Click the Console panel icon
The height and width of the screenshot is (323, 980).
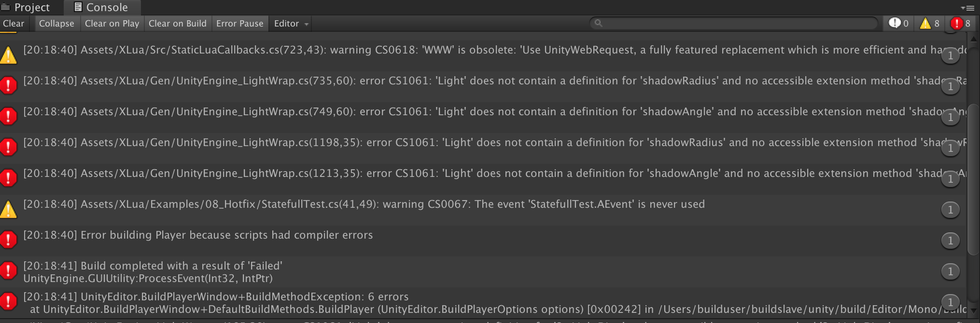point(77,7)
